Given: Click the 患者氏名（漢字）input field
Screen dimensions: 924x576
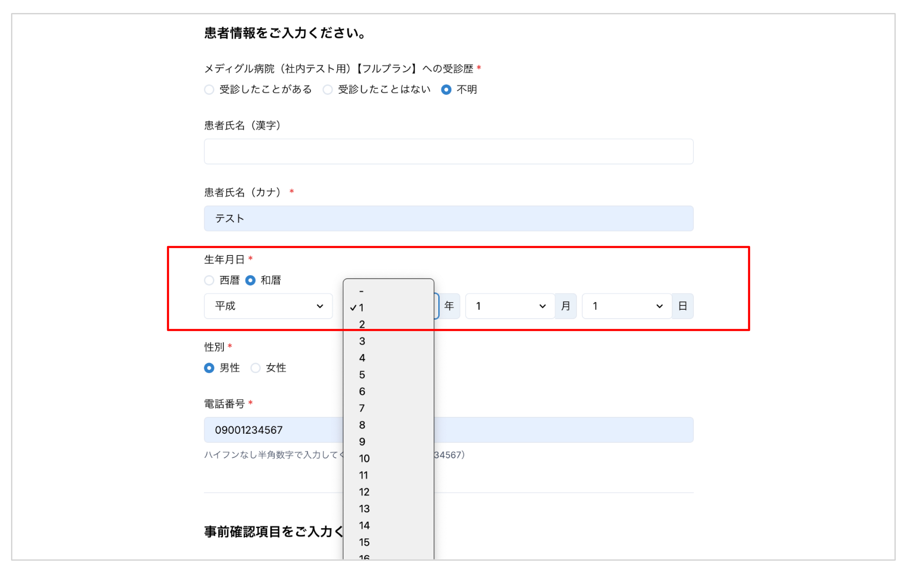Looking at the screenshot, I should (x=448, y=151).
